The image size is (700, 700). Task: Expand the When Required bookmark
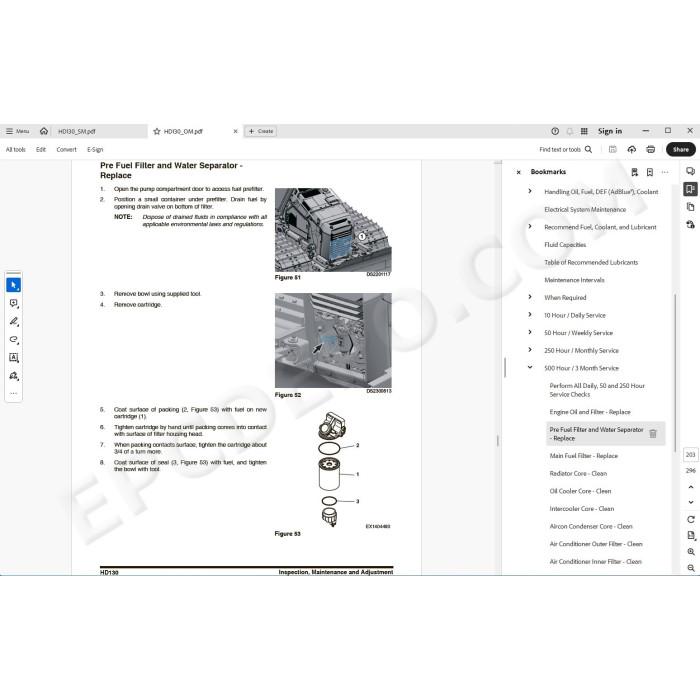530,297
